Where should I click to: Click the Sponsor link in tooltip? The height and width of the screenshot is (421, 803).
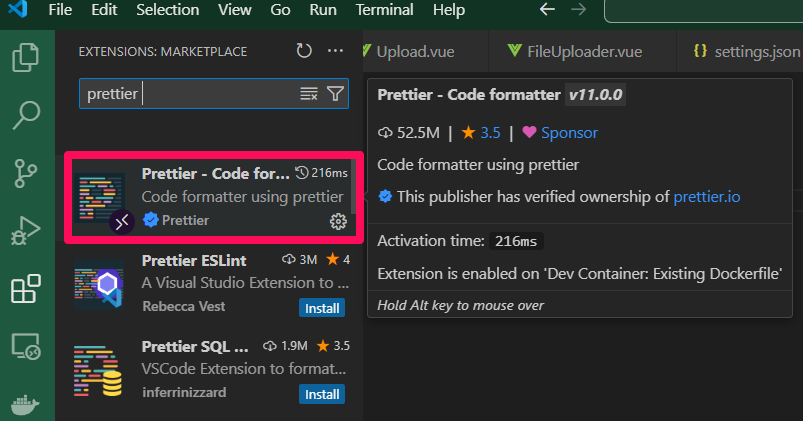click(x=569, y=133)
